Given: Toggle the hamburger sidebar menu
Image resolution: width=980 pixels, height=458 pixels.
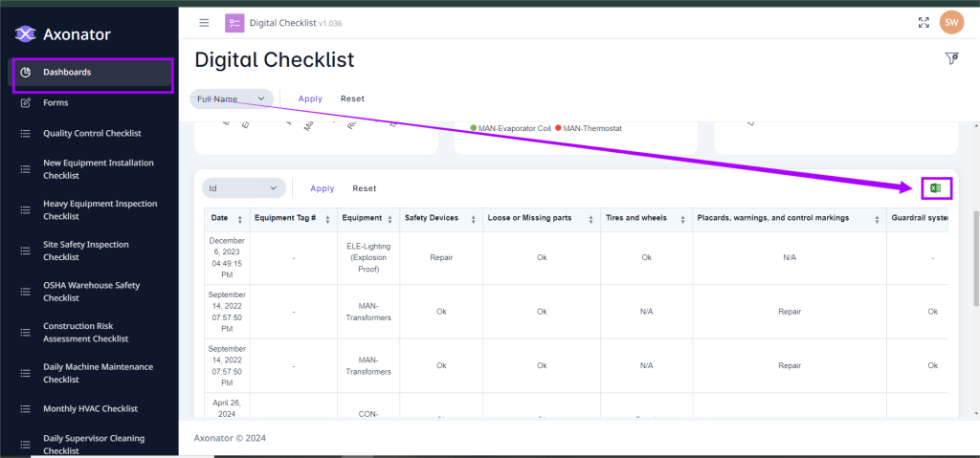Looking at the screenshot, I should (x=204, y=22).
